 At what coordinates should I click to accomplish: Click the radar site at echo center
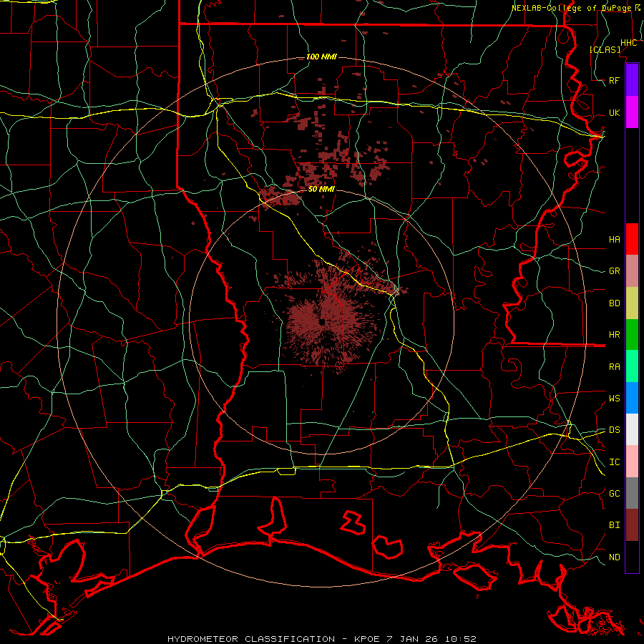click(x=322, y=321)
